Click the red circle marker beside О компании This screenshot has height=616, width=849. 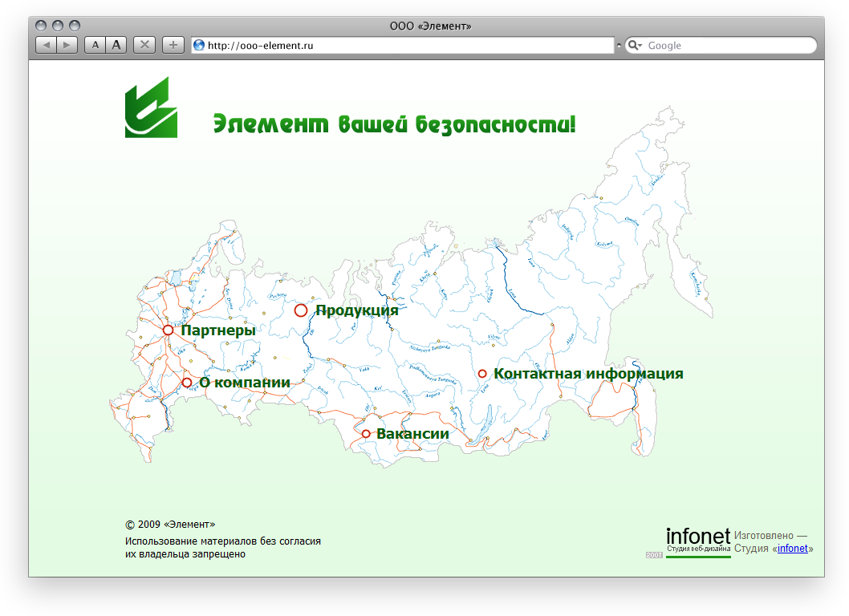point(187,383)
